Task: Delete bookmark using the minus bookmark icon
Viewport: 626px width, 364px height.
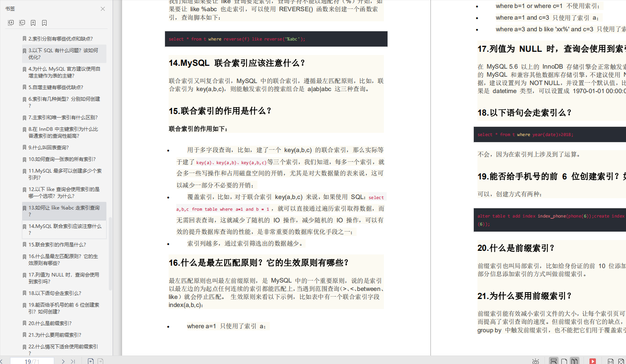Action: tap(45, 23)
